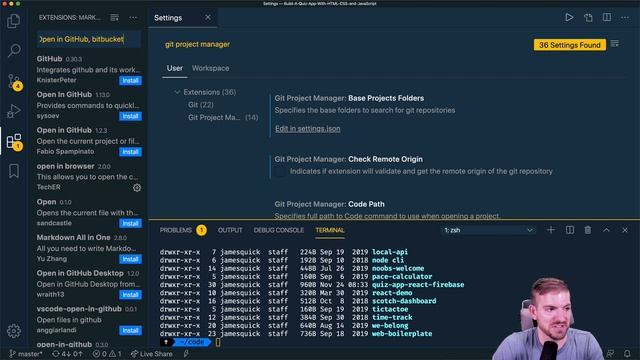Open the Bookmarks view in activity bar
The width and height of the screenshot is (640, 360).
[14, 171]
